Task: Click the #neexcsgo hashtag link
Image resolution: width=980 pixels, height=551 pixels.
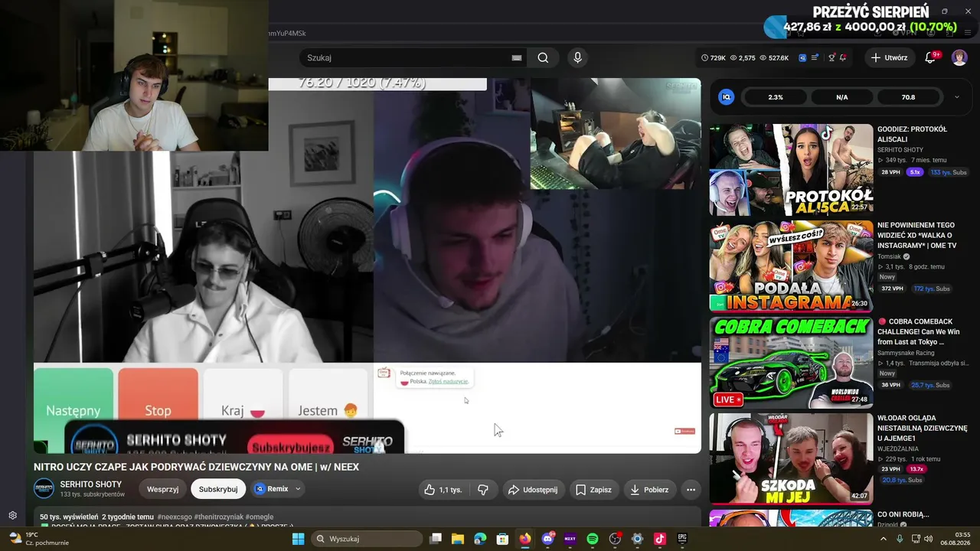Action: pyautogui.click(x=175, y=517)
